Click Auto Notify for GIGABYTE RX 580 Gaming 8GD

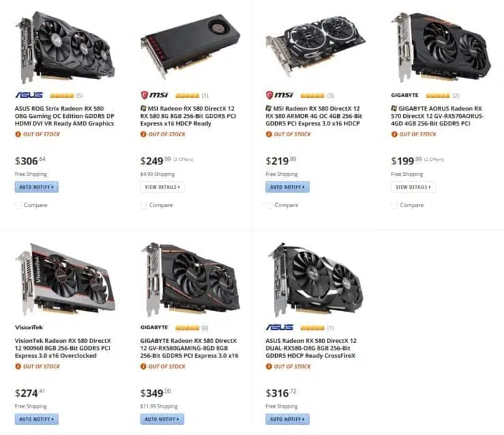coord(162,419)
